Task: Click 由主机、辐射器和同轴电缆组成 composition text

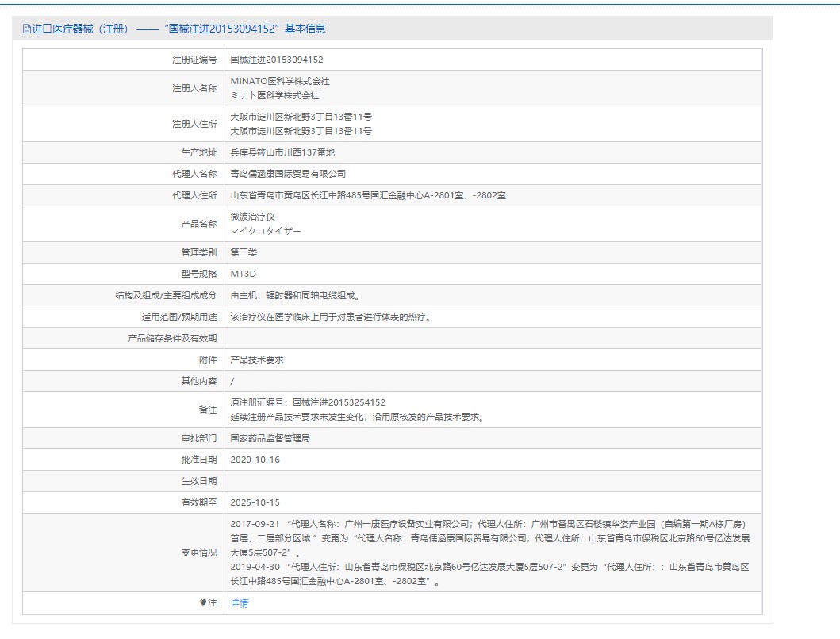Action: [x=296, y=295]
